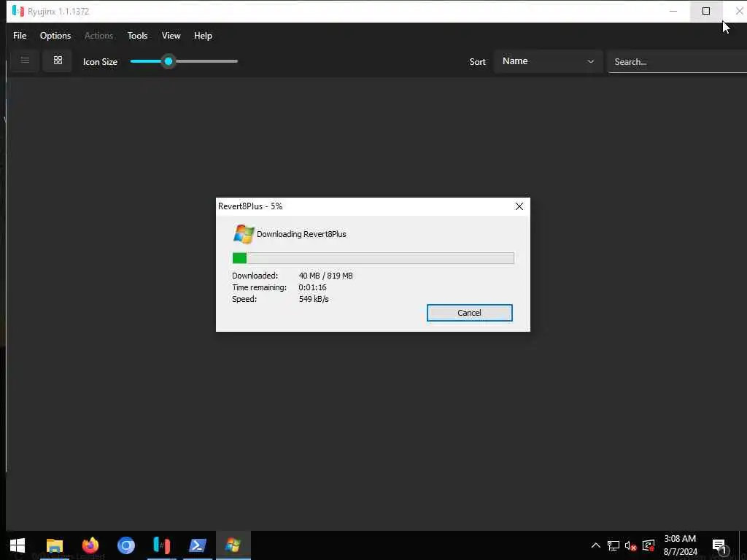The width and height of the screenshot is (747, 560).
Task: Open network status tray icon
Action: 613,545
